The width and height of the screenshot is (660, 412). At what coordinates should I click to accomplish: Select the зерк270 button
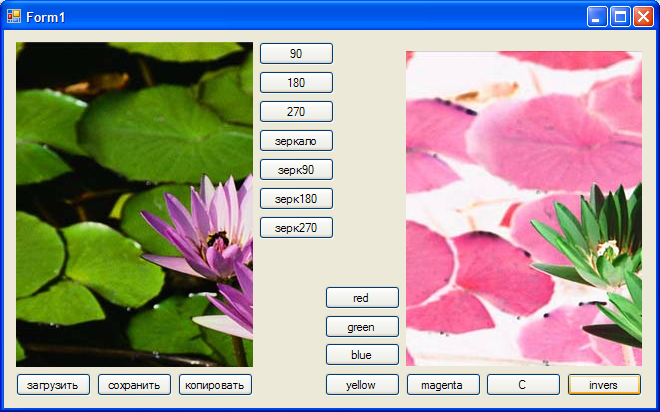pos(296,228)
